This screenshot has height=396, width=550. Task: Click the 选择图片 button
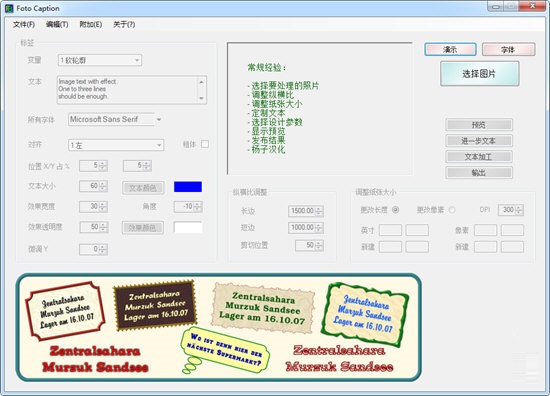tap(479, 74)
